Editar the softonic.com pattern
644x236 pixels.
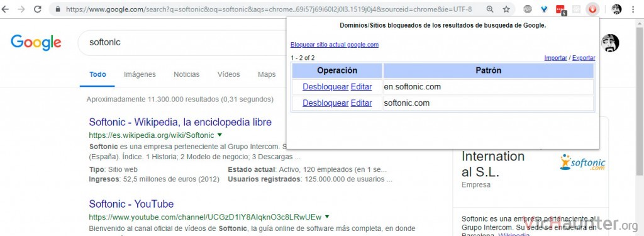[361, 103]
